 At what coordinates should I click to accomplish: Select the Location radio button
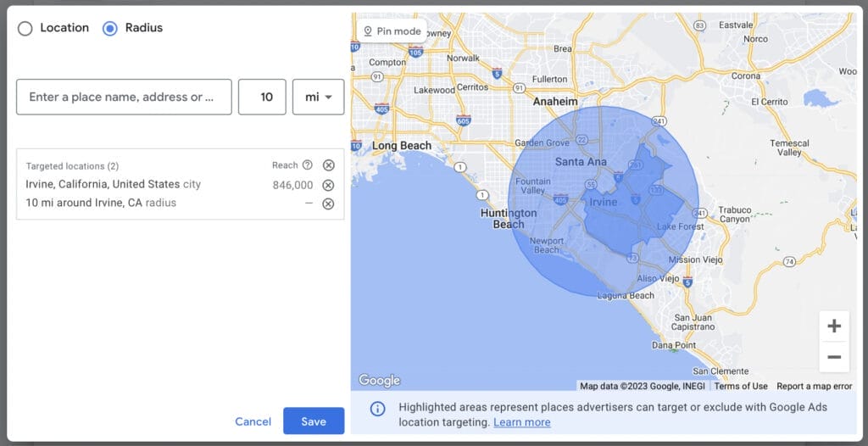coord(25,28)
